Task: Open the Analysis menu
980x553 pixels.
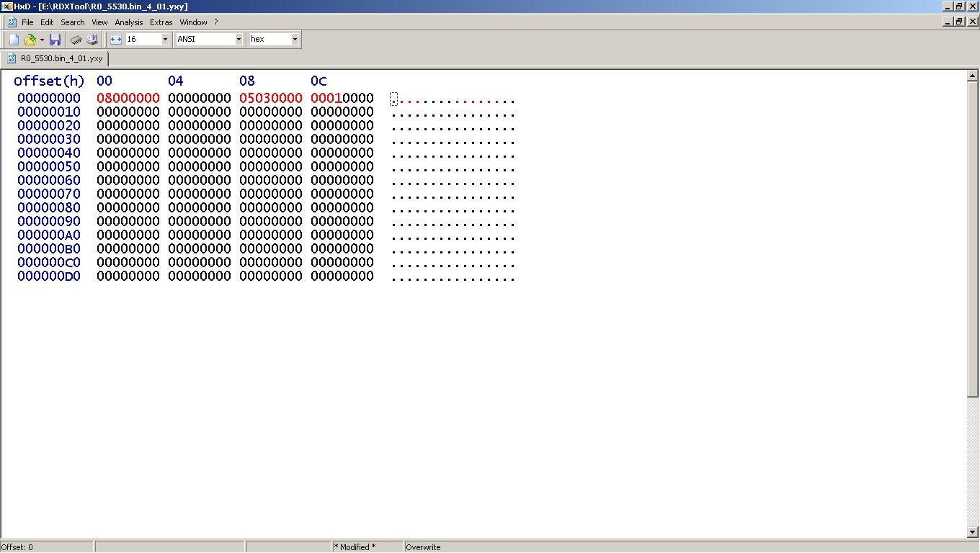Action: (x=129, y=22)
